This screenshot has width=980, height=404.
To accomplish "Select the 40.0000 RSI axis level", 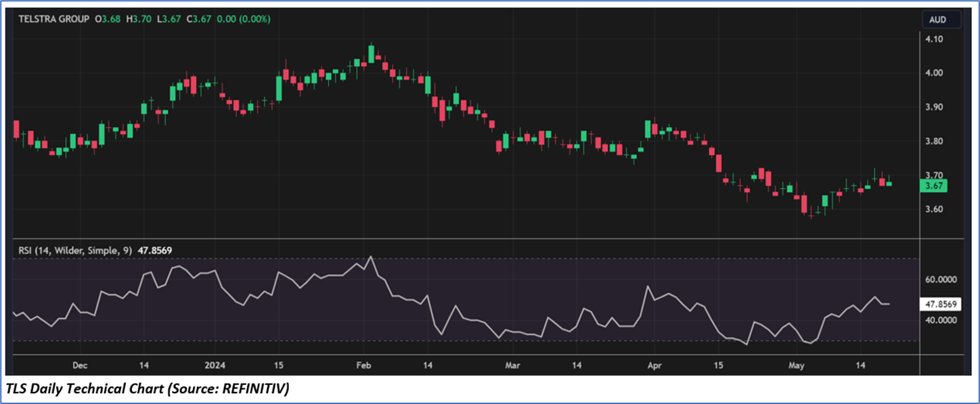I will (941, 320).
